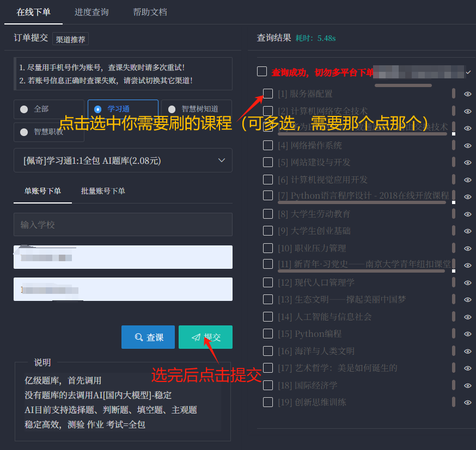
Task: Switch to the 进度查询 tab
Action: pyautogui.click(x=91, y=12)
